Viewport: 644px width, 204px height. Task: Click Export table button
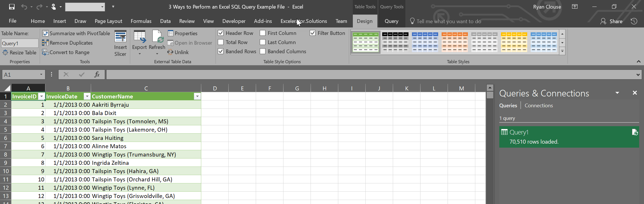(x=140, y=40)
